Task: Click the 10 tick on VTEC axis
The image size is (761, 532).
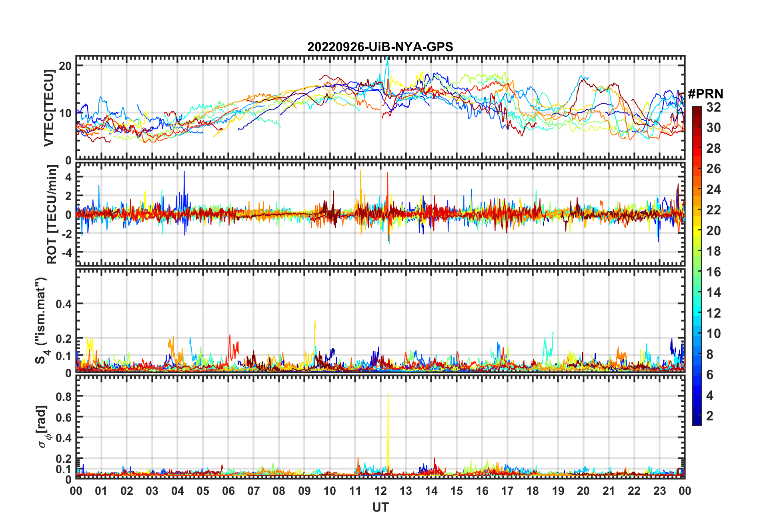Action: pos(65,113)
